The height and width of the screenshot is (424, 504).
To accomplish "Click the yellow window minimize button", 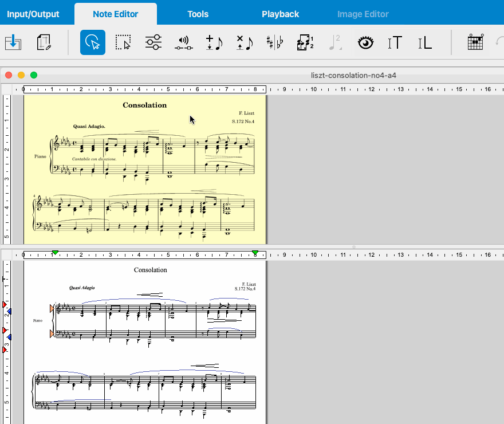I will pyautogui.click(x=21, y=75).
